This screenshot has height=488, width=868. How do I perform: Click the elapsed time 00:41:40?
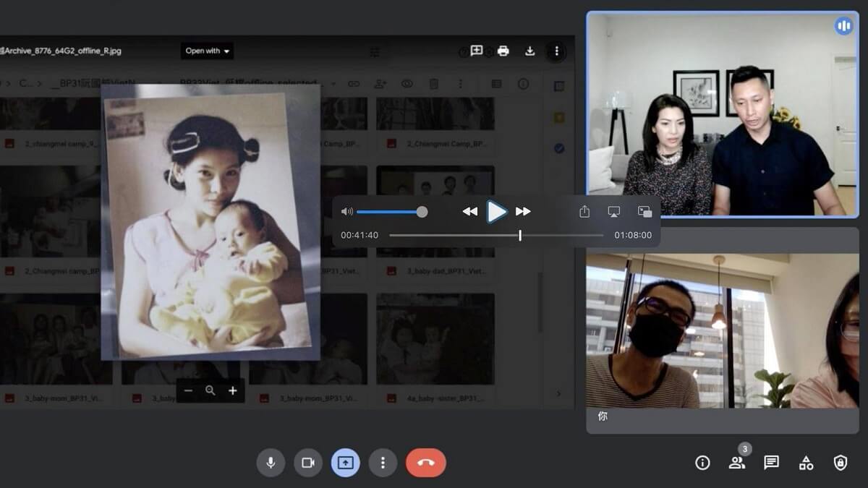point(359,235)
